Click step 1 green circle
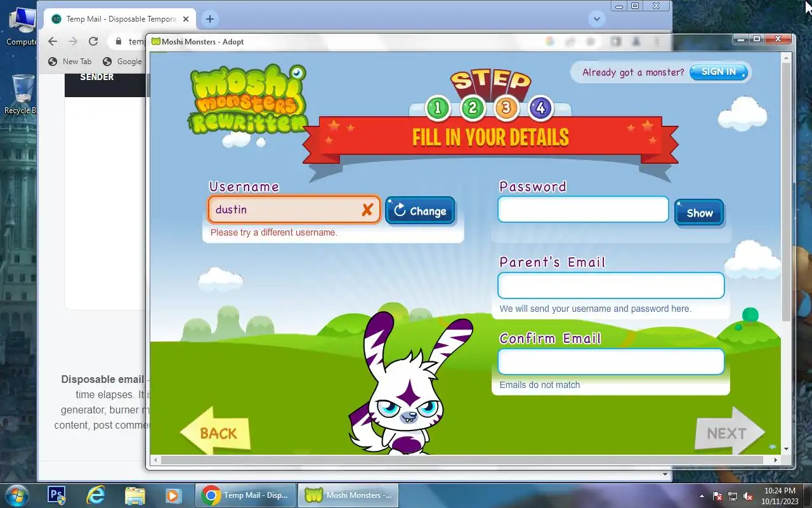Screen dimensions: 812x508 pyautogui.click(x=437, y=109)
